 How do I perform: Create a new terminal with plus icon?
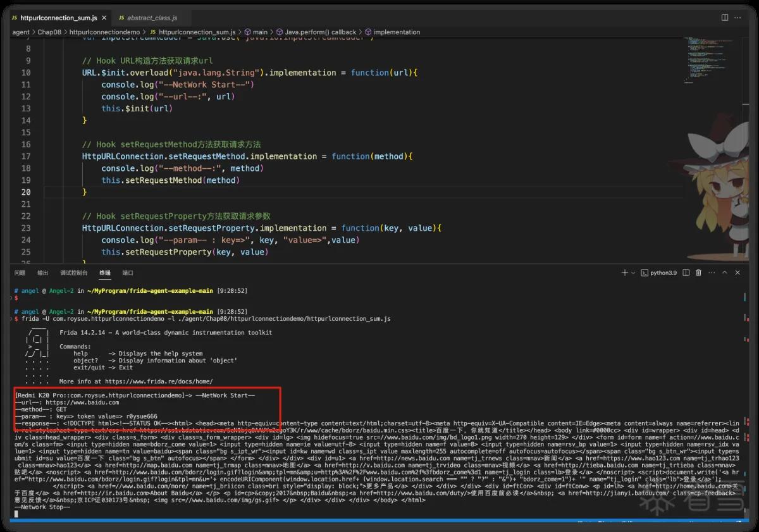pyautogui.click(x=624, y=273)
